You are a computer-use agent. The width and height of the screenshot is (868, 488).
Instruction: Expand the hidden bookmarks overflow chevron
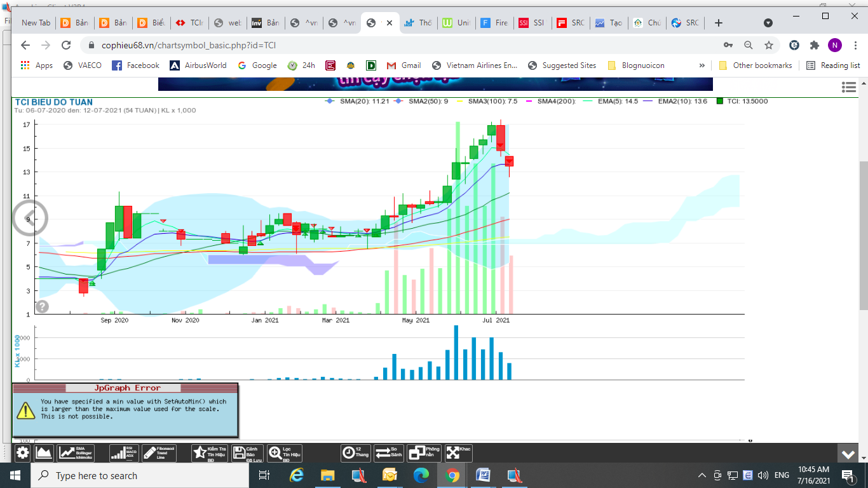pos(702,65)
